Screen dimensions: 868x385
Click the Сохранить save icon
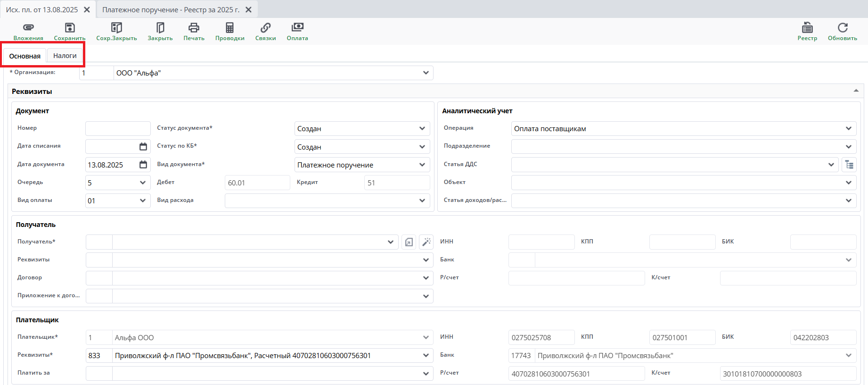70,28
